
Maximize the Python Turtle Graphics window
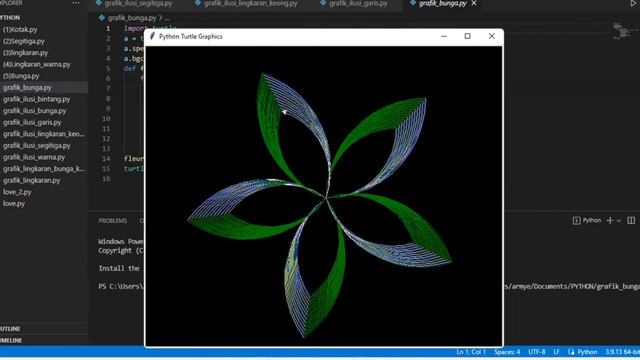coord(468,36)
